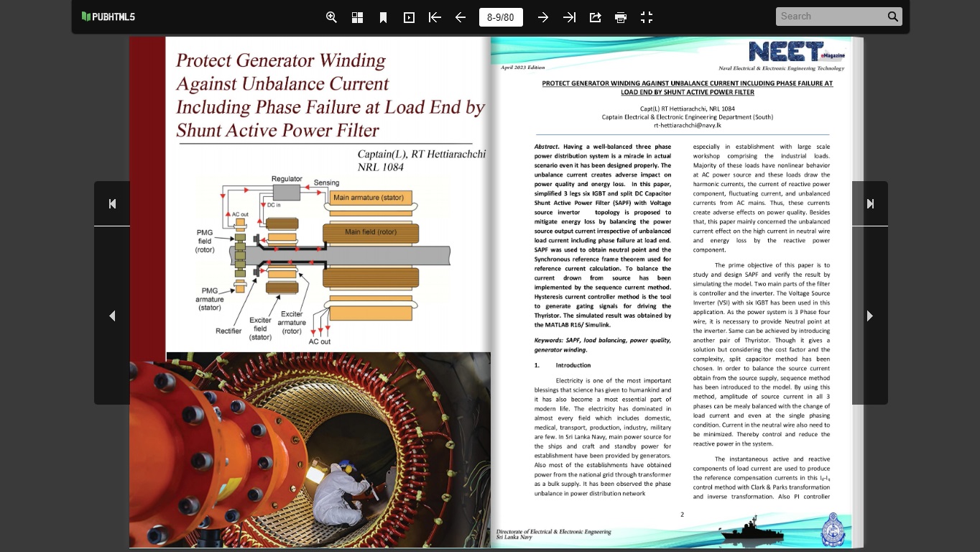Image resolution: width=980 pixels, height=552 pixels.
Task: Go to next page in toolbar
Action: 543,17
